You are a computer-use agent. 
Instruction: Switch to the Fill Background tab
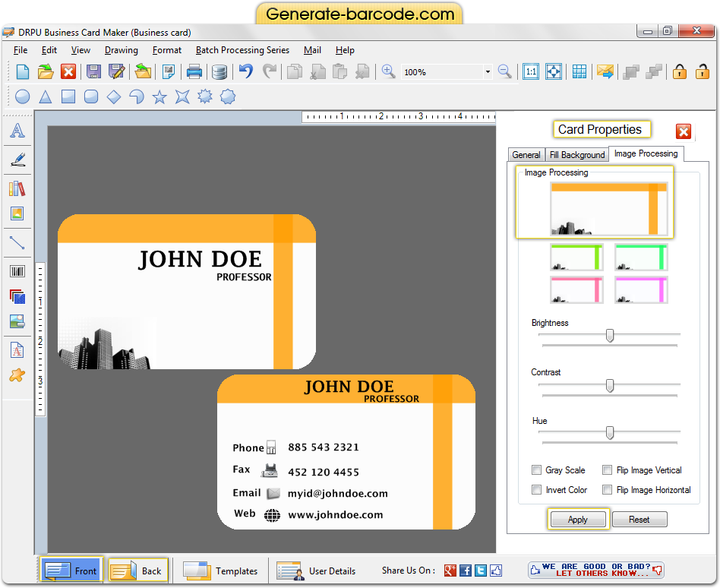coord(576,154)
